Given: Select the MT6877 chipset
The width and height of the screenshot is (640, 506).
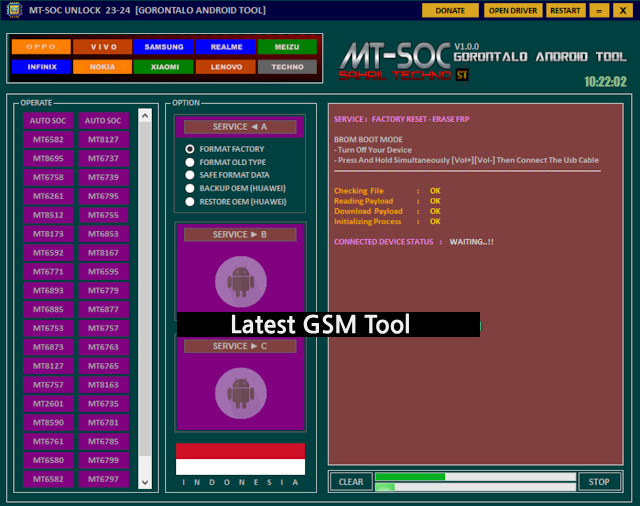Looking at the screenshot, I should pos(103,309).
